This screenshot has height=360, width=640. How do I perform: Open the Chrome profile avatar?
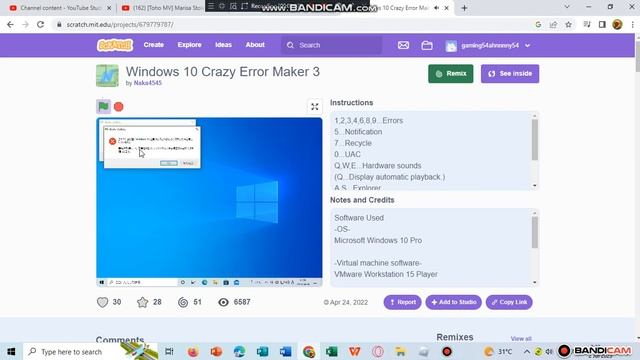(x=617, y=24)
